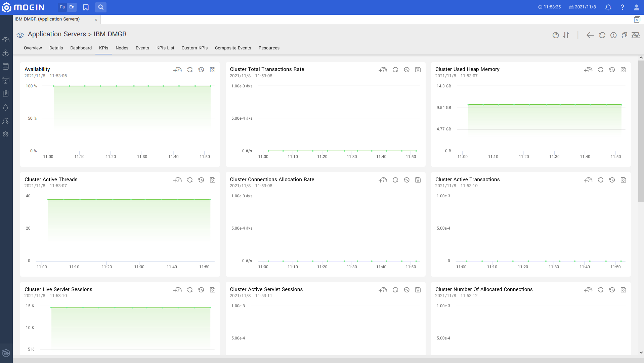Open the Events tab
644x363 pixels.
click(142, 48)
